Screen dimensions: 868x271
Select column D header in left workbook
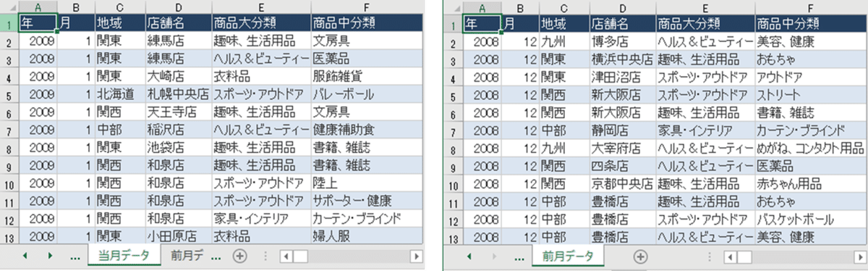click(x=178, y=7)
